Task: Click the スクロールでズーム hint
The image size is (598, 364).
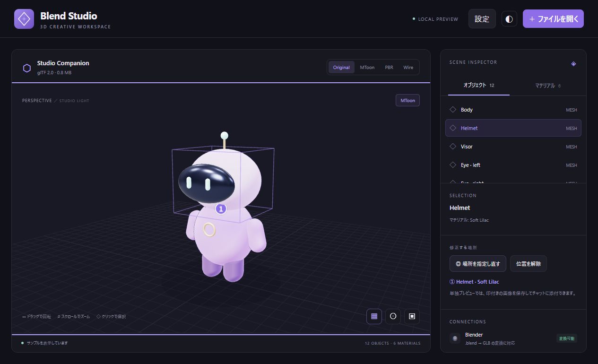Action: click(x=73, y=317)
